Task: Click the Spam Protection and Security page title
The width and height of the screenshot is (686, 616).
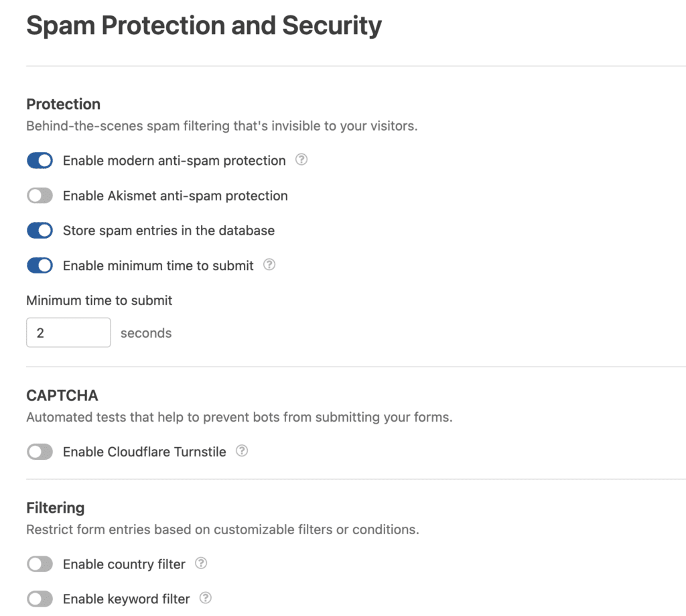Action: 203,25
